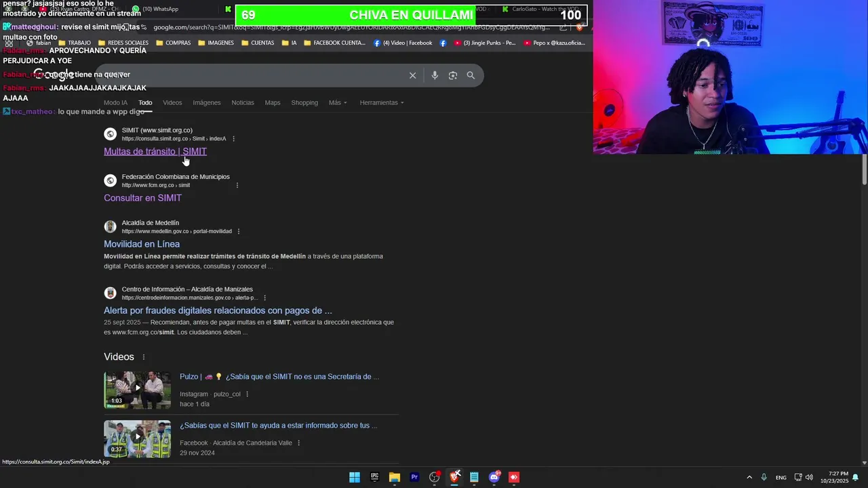868x488 pixels.
Task: Open the Notepad app in the taskbar
Action: 474,477
